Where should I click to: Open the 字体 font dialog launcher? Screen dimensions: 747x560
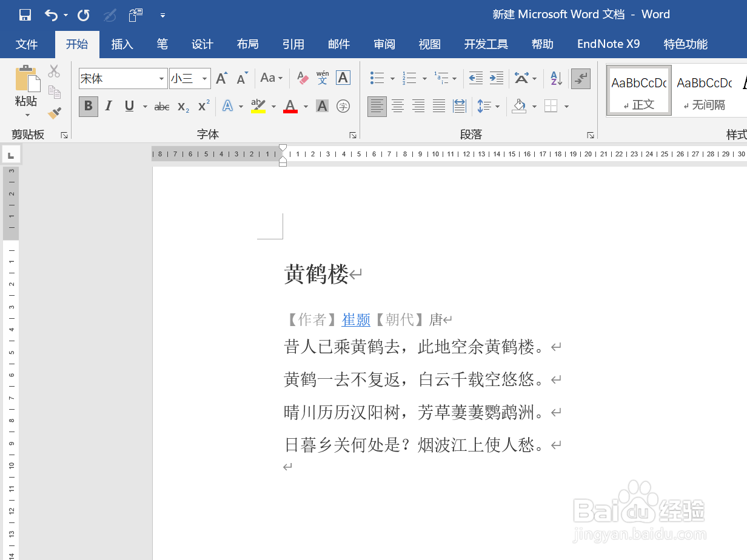point(353,135)
